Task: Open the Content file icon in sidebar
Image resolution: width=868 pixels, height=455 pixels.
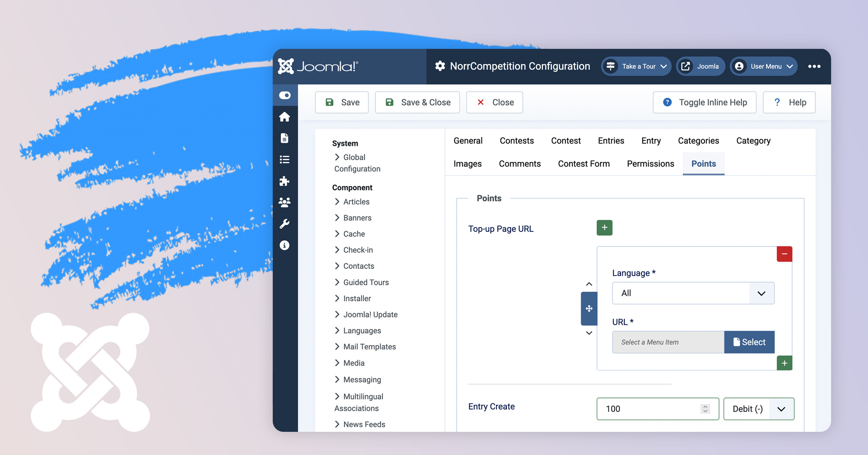Action: point(285,138)
